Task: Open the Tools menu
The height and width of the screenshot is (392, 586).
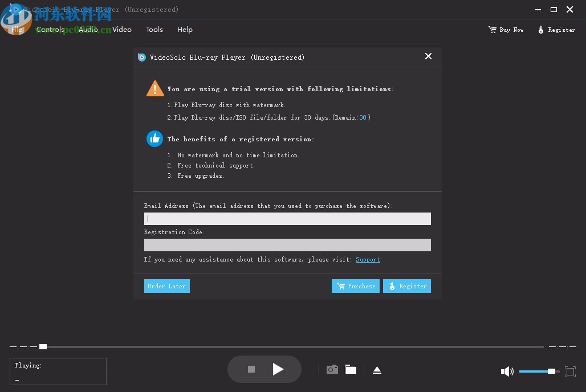Action: point(154,29)
